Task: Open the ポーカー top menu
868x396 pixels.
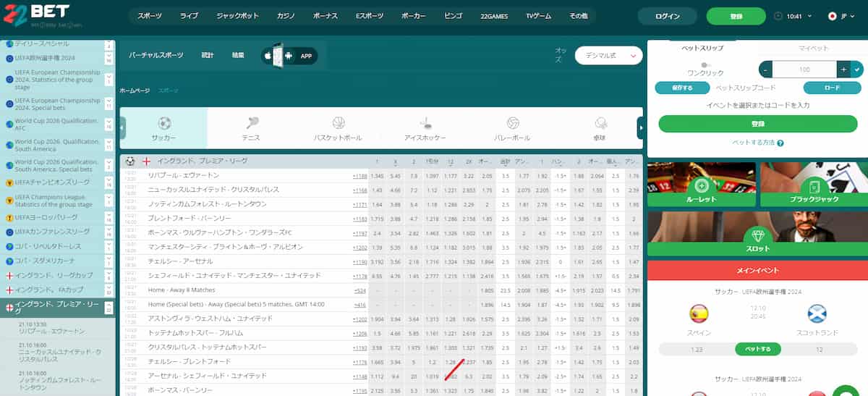Action: click(x=413, y=16)
